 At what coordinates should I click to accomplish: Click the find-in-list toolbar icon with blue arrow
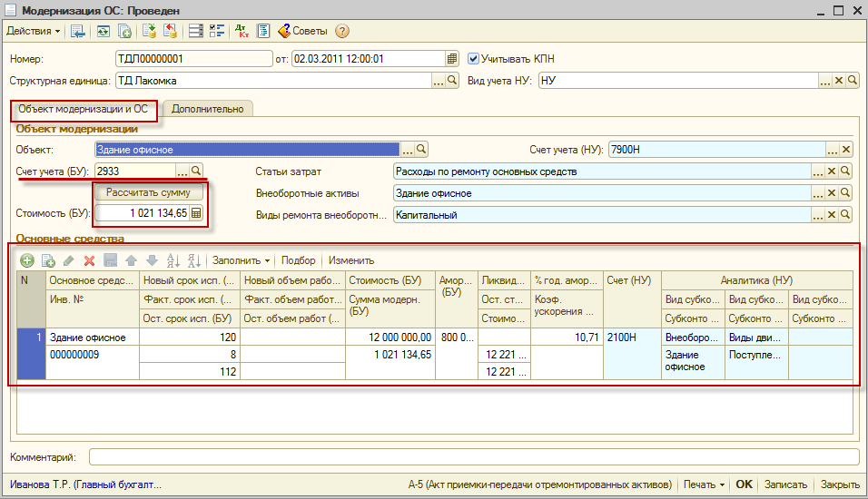tap(78, 32)
